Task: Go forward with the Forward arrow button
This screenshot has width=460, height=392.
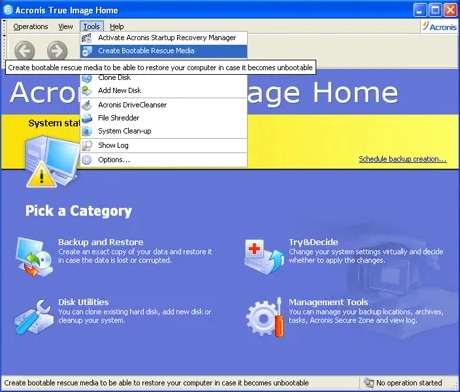Action: 57,51
